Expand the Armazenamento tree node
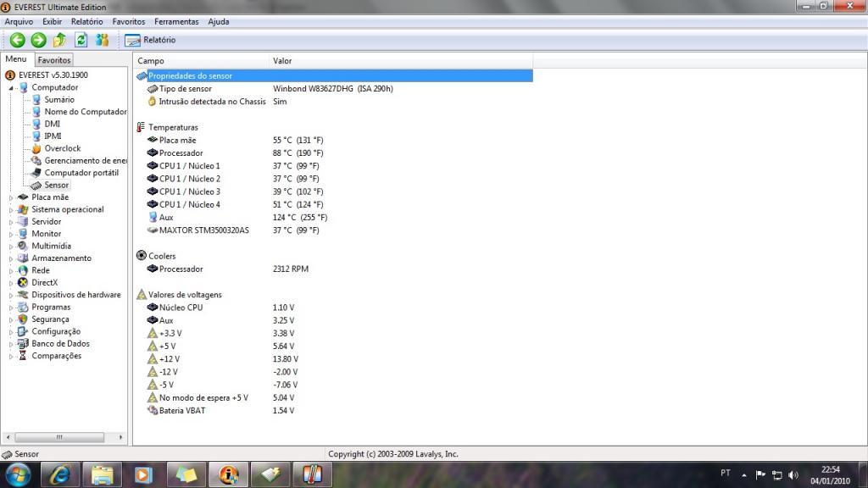 pos(11,258)
